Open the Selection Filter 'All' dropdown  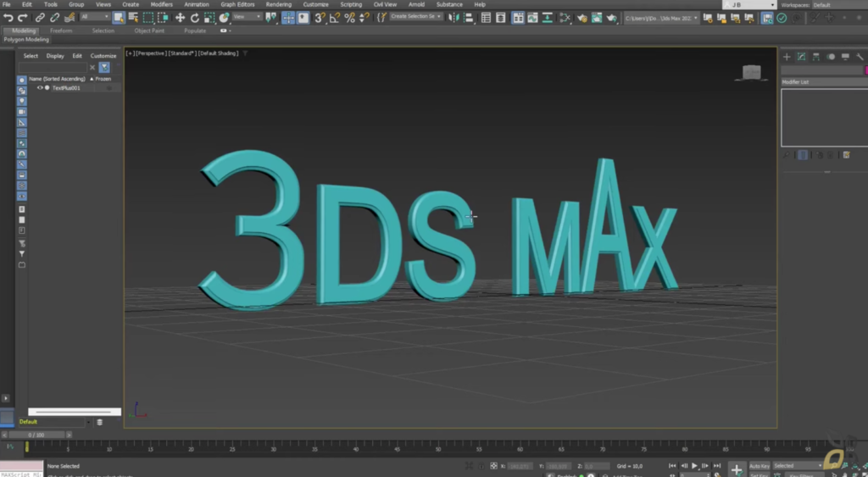tap(95, 17)
